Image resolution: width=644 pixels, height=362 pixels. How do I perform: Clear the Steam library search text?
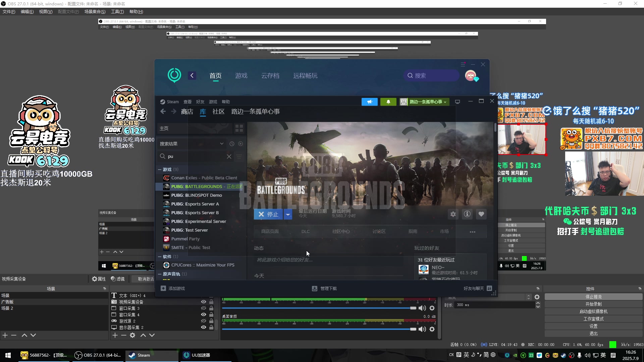pos(229,157)
